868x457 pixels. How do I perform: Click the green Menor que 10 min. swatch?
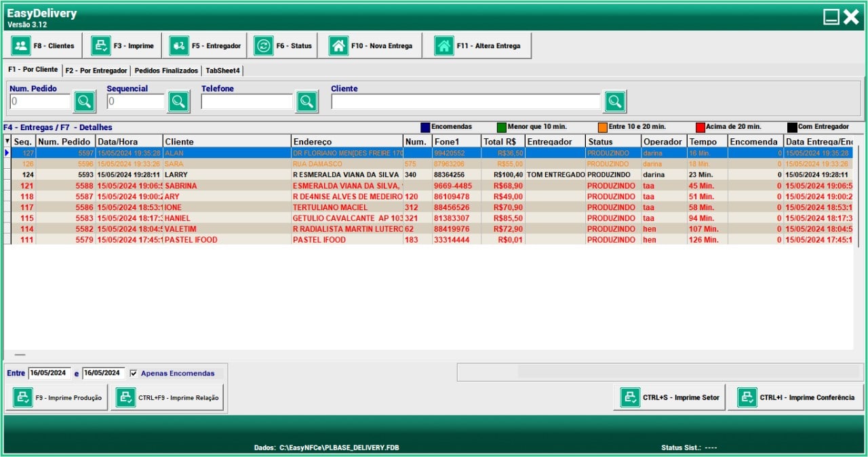502,127
